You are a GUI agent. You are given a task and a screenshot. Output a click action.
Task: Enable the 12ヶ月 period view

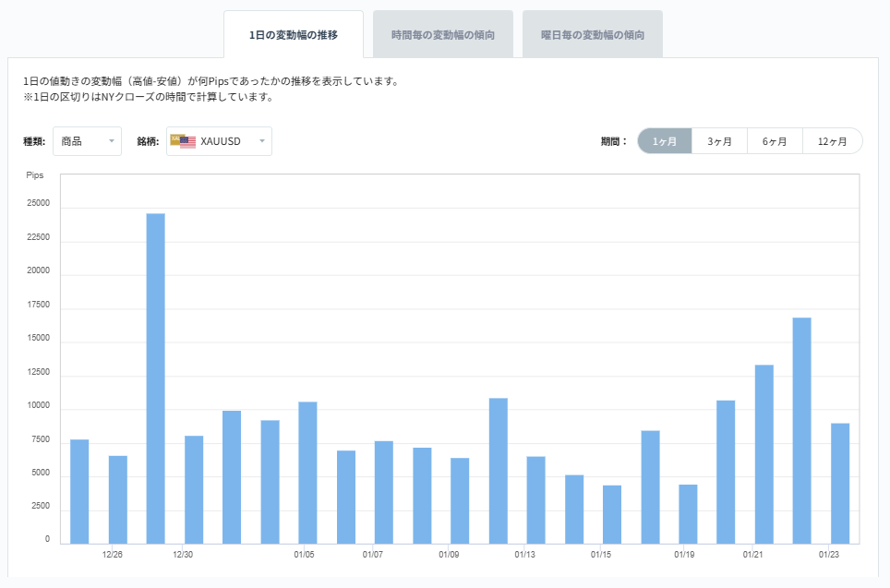click(x=831, y=140)
